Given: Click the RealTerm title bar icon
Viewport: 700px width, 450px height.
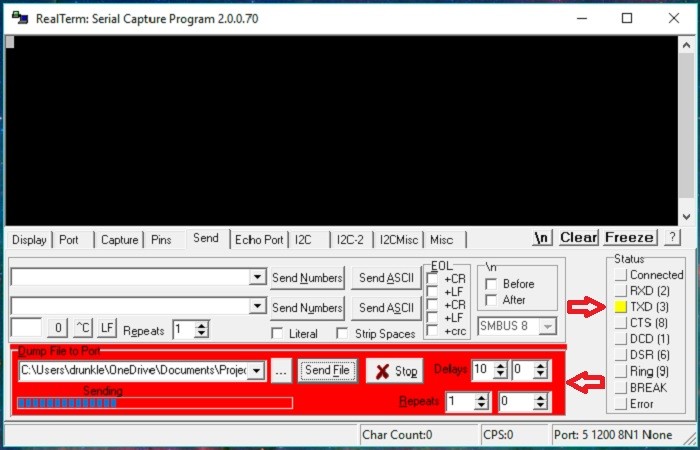Looking at the screenshot, I should click(x=20, y=18).
